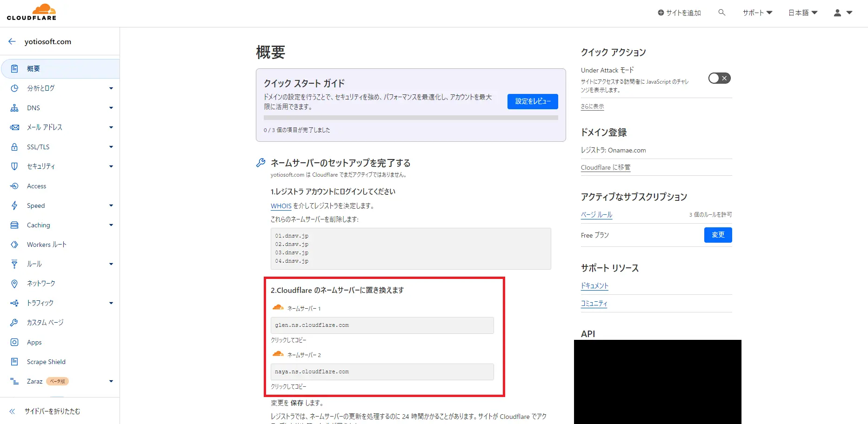Image resolution: width=868 pixels, height=424 pixels.
Task: Click the quick start progress bar
Action: [x=411, y=118]
